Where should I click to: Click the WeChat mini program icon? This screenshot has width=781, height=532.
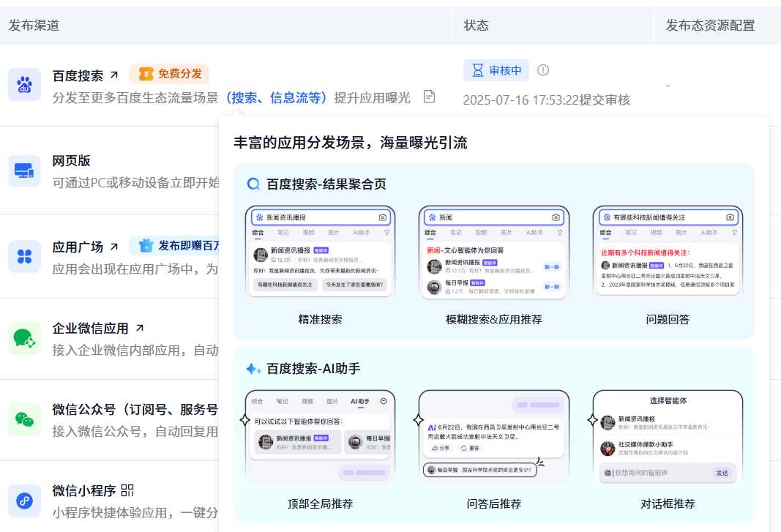coord(24,501)
